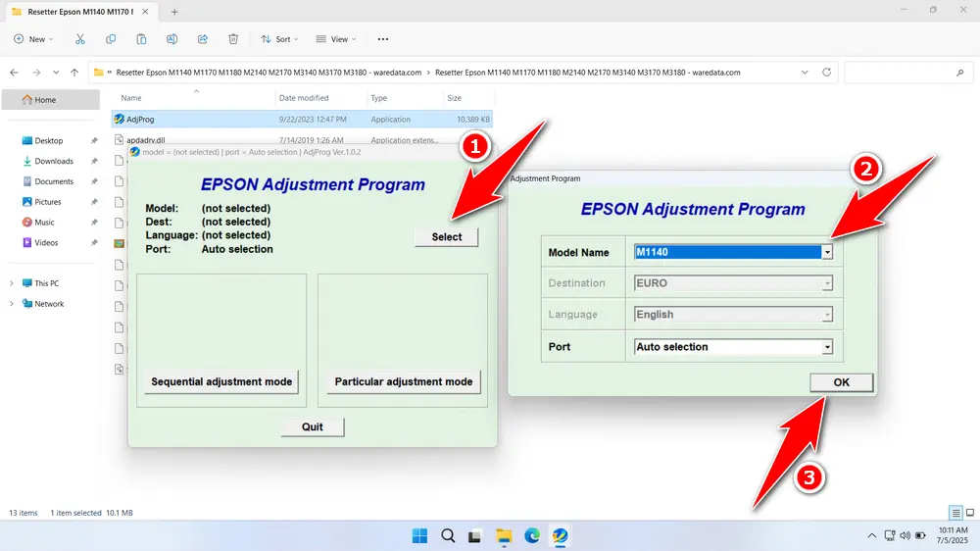Open File Explorer from the taskbar

pos(504,536)
